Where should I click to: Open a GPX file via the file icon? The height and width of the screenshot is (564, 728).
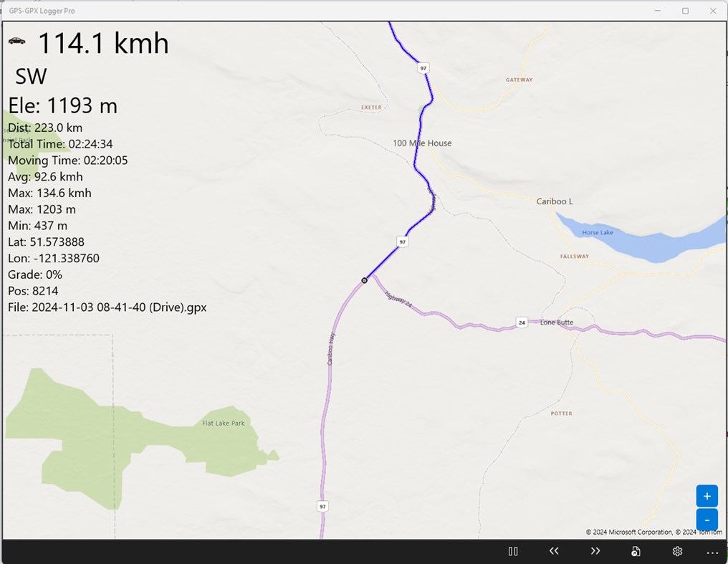636,551
